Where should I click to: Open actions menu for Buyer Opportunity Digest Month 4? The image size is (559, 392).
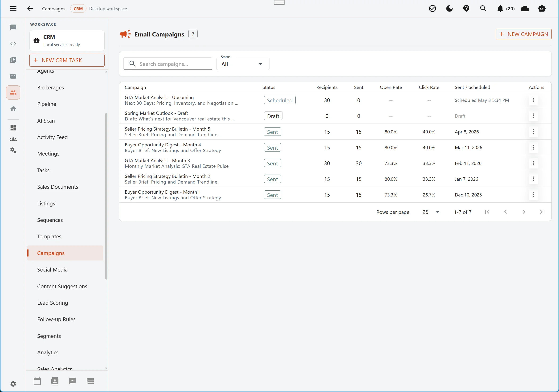click(533, 147)
